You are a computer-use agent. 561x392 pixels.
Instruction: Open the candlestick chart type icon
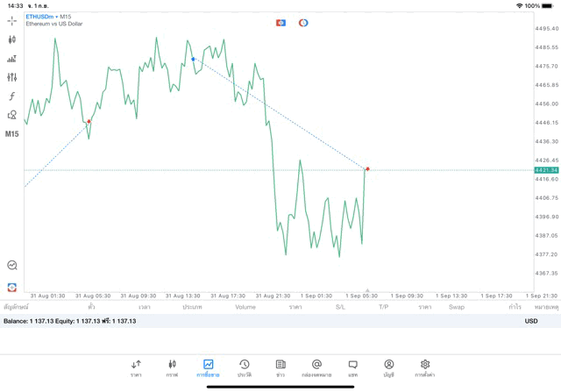tap(12, 39)
